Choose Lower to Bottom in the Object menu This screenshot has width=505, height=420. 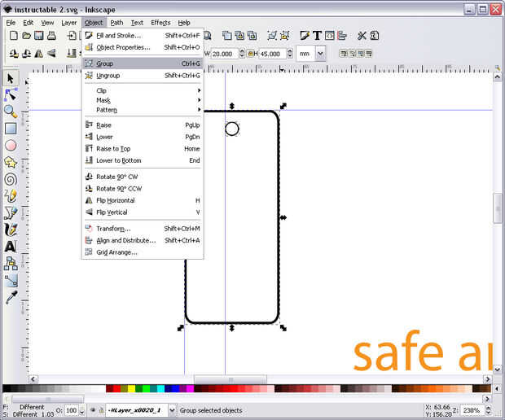143,160
